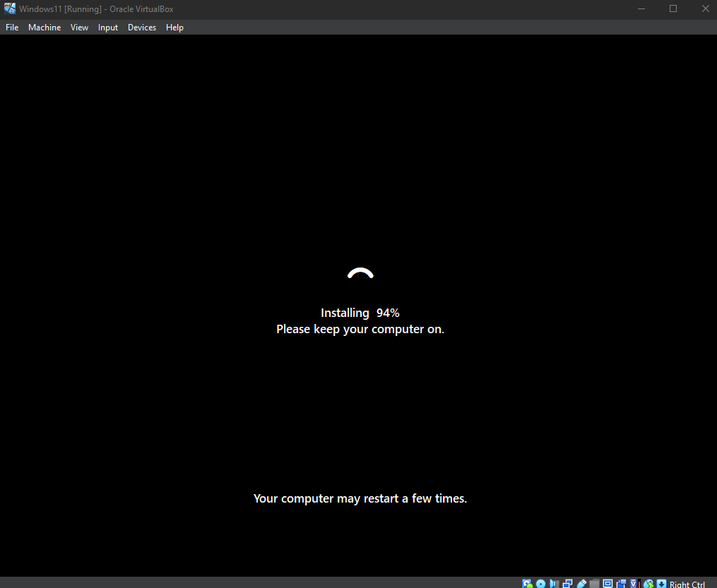Open the Help menu

coord(174,28)
